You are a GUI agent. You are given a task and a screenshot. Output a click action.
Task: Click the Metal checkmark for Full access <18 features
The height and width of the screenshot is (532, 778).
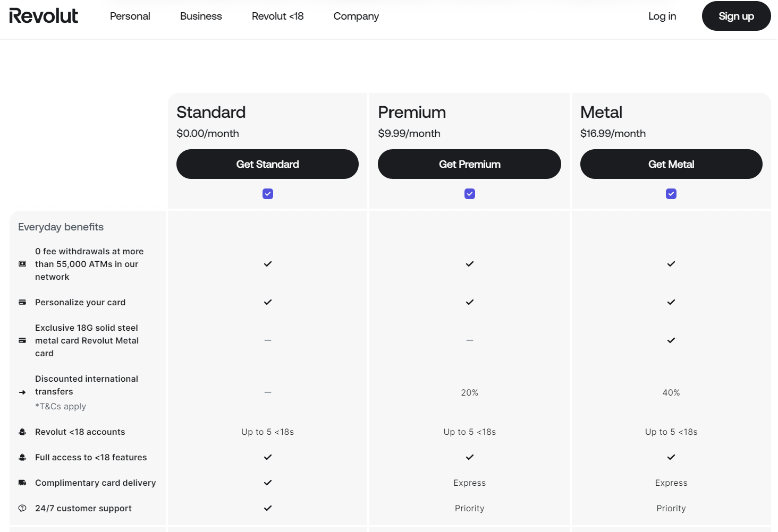tap(671, 457)
